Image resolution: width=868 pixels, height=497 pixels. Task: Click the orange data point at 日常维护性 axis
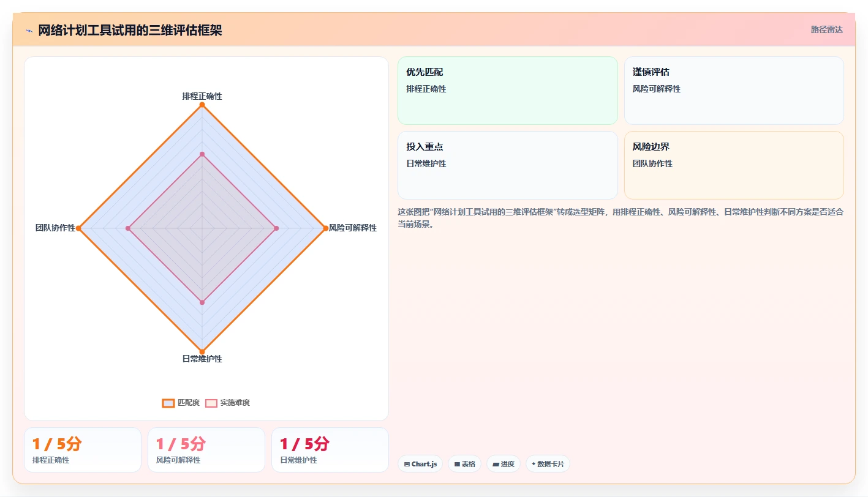pos(202,351)
